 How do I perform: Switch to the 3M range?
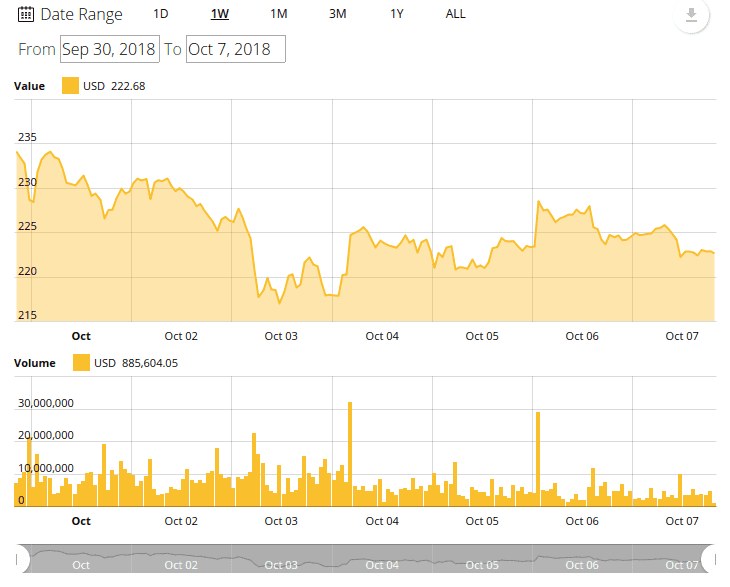(338, 14)
